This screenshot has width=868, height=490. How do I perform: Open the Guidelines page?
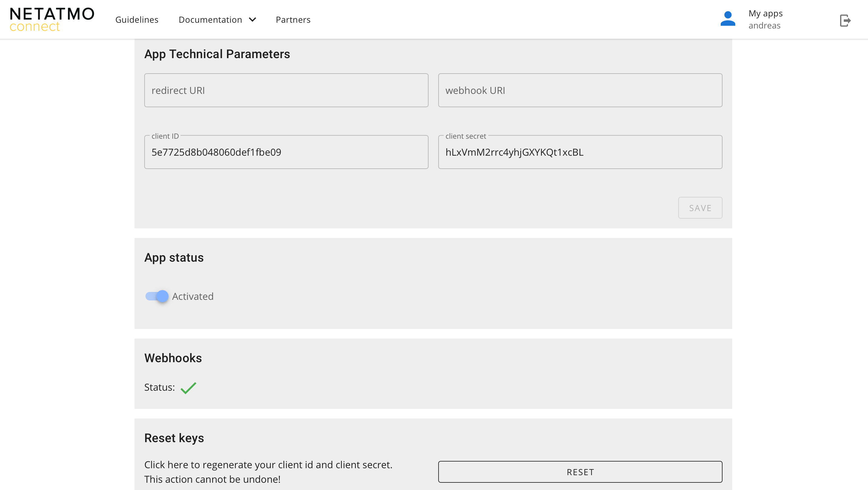click(136, 19)
